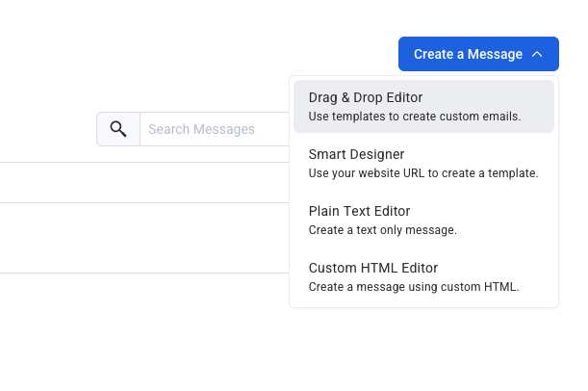Screen dimensions: 588x391
Task: Pick the website URL template designer entry
Action: [423, 163]
